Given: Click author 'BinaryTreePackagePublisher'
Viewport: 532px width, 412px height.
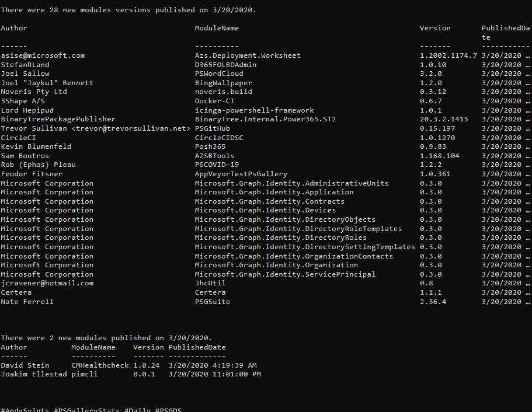Looking at the screenshot, I should click(58, 120).
